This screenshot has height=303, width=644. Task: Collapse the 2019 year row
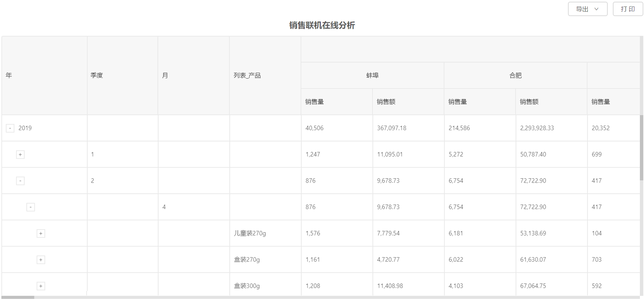tap(10, 128)
